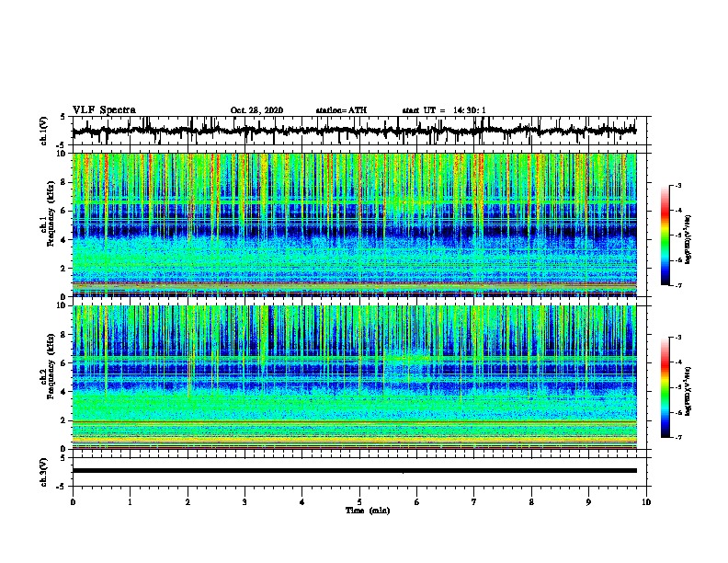Click inside the ch.1 spectrogram panel
This screenshot has height=563, width=728.
point(354,224)
